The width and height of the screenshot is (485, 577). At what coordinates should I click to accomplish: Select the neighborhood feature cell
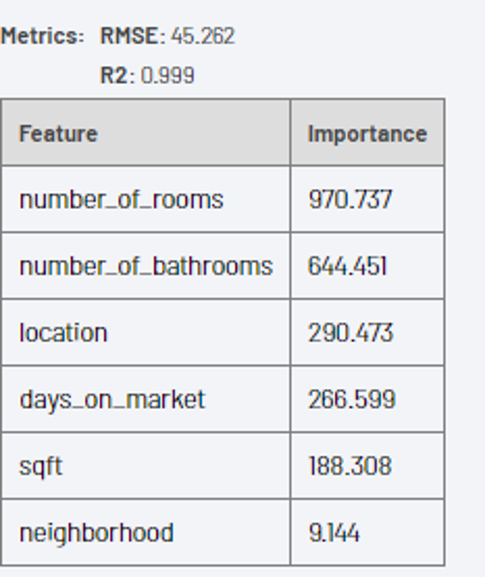point(146,532)
